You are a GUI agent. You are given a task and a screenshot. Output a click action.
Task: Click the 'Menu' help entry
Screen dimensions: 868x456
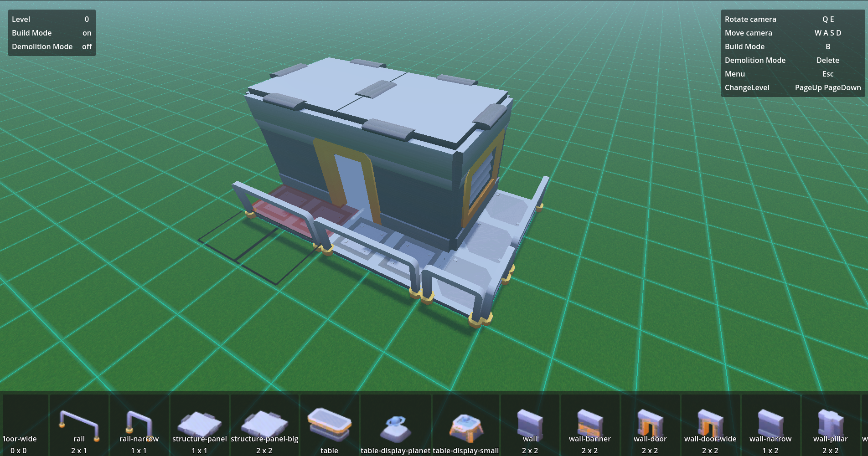click(x=735, y=74)
